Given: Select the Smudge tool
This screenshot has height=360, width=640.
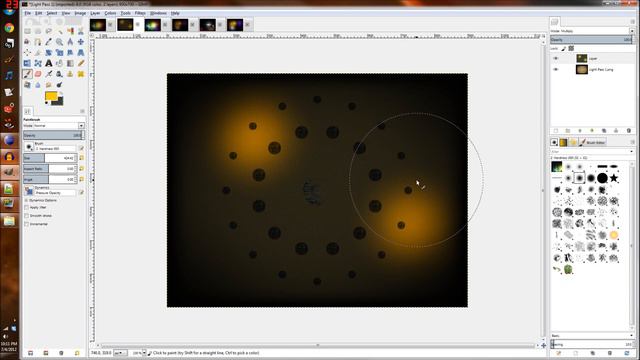Looking at the screenshot, I should click(x=49, y=85).
